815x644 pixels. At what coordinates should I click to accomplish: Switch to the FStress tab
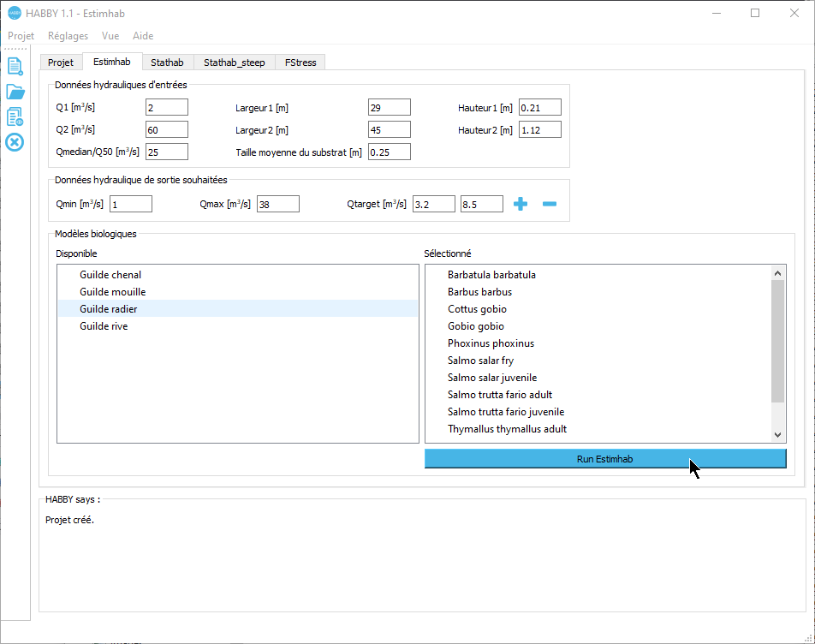[x=300, y=63]
